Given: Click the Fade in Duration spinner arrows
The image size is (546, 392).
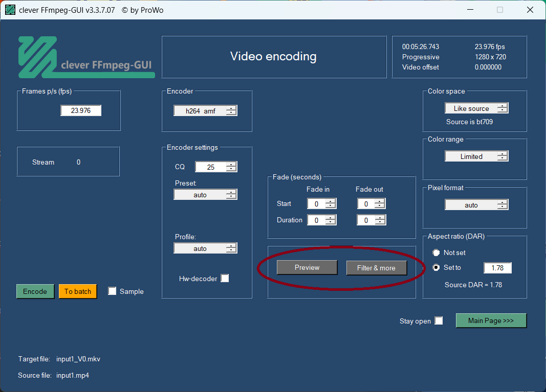Looking at the screenshot, I should (331, 220).
